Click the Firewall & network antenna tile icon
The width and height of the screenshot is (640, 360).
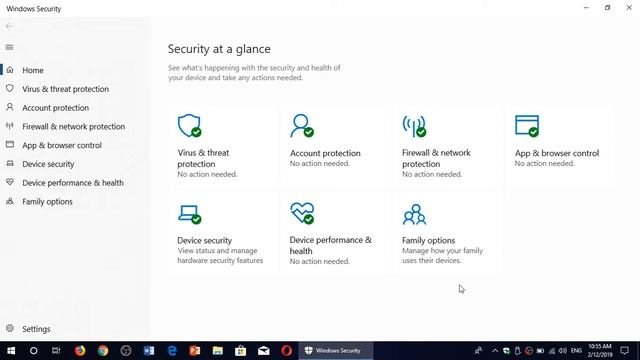[x=414, y=126]
